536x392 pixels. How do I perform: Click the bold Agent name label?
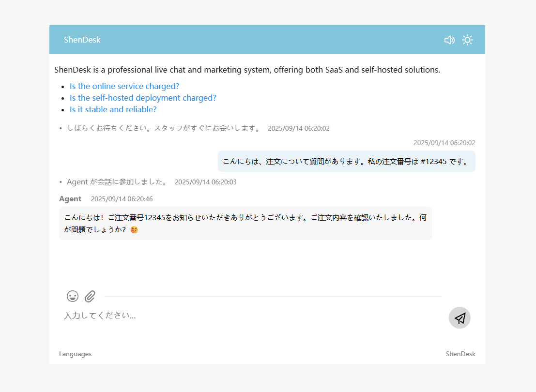(x=70, y=199)
